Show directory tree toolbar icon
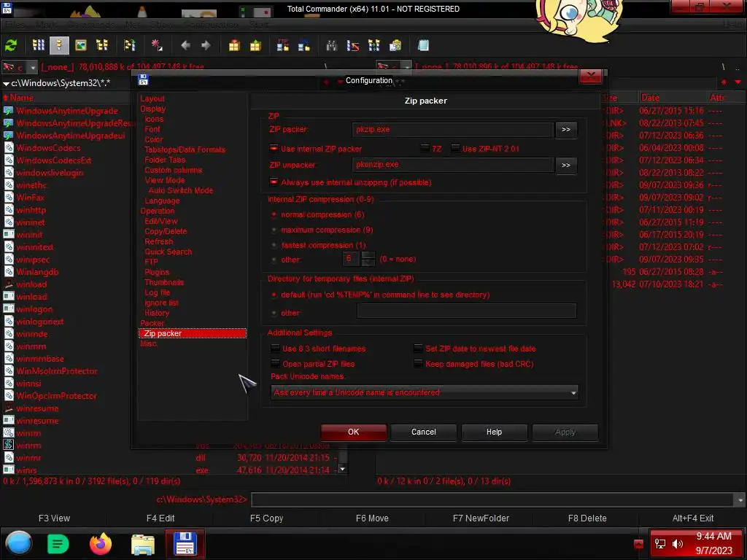 102,46
